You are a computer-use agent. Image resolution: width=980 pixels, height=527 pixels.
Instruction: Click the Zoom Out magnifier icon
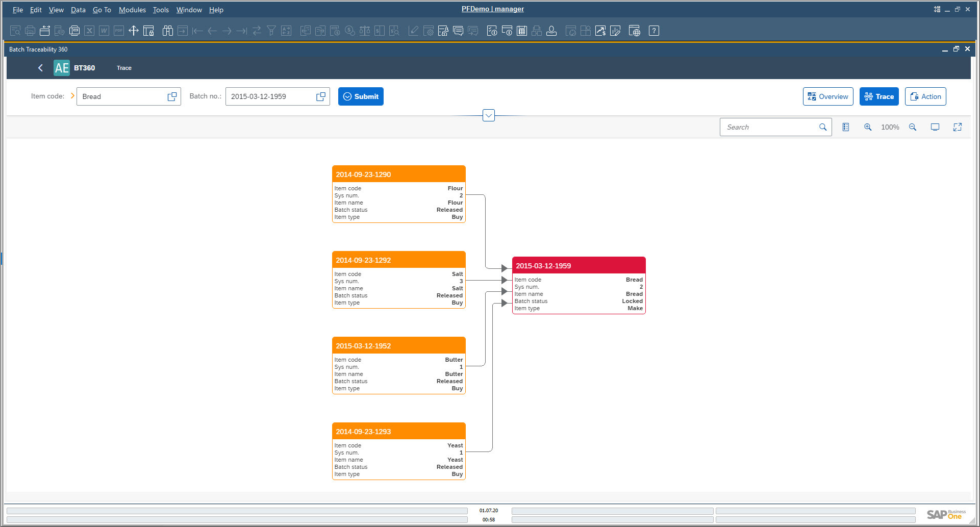913,127
